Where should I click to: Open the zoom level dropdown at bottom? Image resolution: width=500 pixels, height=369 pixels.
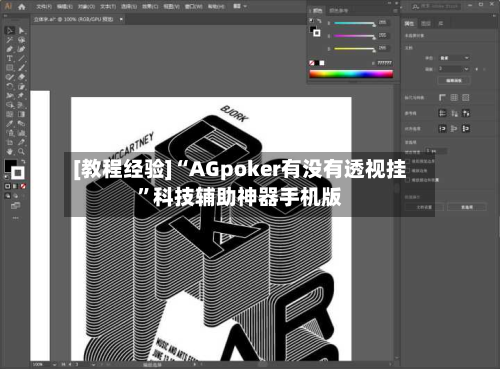tap(55, 365)
